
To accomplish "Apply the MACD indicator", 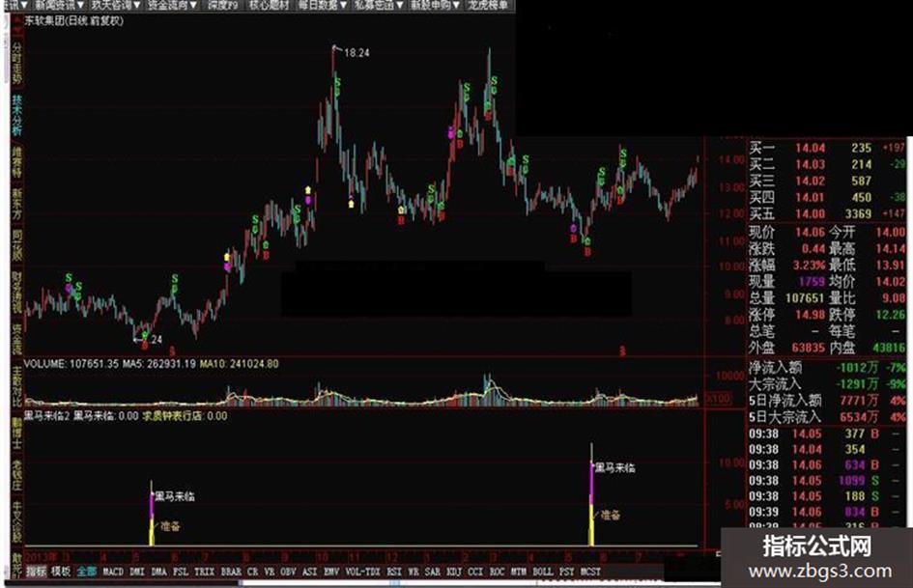I will 113,572.
